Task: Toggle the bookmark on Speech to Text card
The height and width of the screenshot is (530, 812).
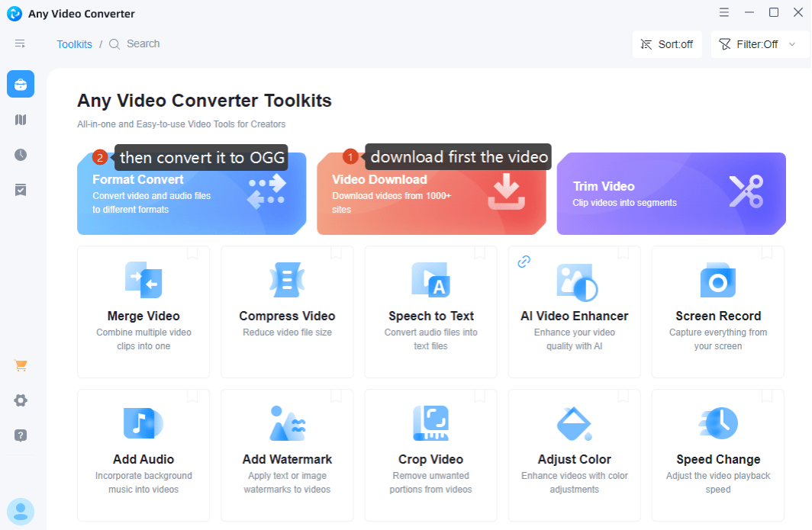Action: pos(479,252)
